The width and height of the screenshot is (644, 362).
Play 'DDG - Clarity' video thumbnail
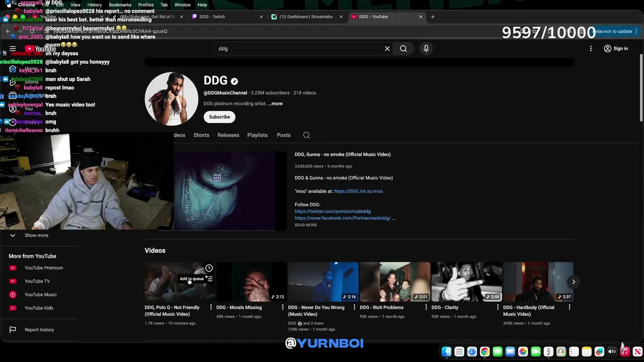coord(466,282)
